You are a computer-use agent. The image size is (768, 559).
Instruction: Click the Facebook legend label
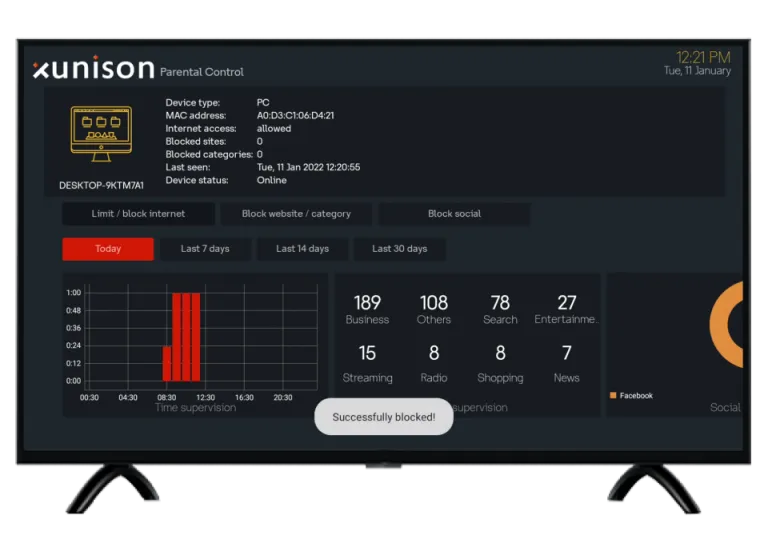(636, 395)
